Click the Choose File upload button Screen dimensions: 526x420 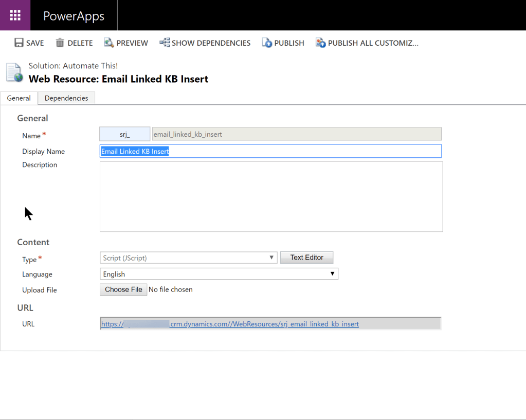[123, 289]
